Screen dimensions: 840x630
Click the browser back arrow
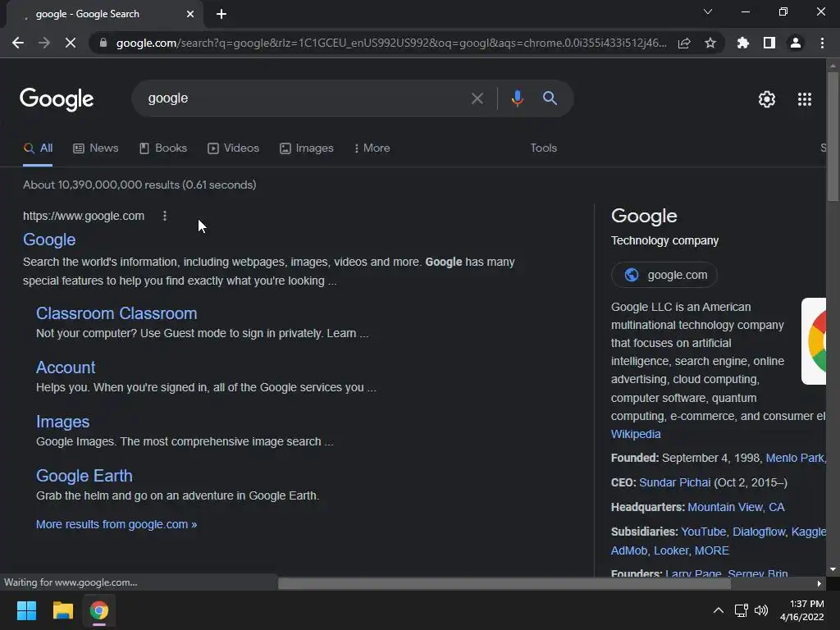(18, 43)
